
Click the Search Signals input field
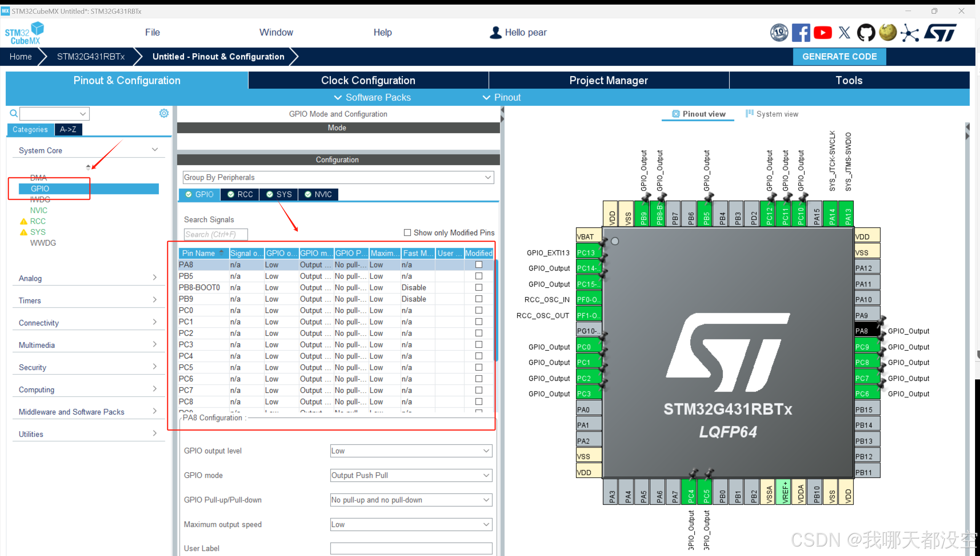216,234
